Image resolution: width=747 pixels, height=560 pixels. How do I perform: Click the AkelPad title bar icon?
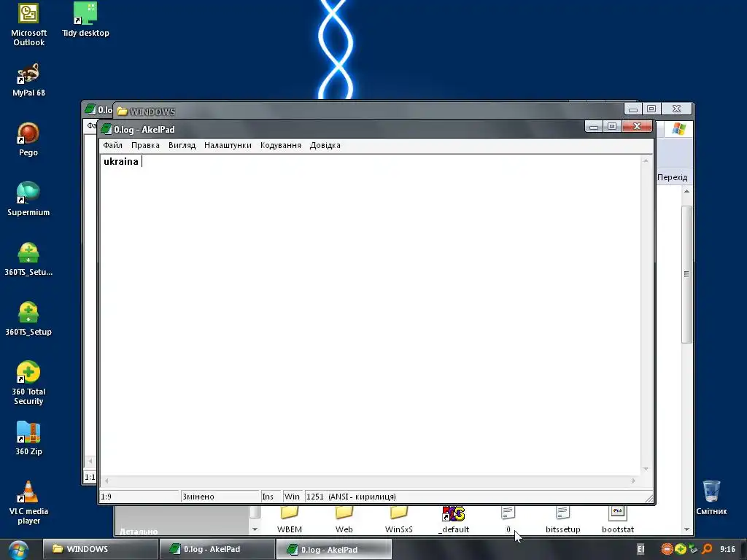(x=107, y=129)
